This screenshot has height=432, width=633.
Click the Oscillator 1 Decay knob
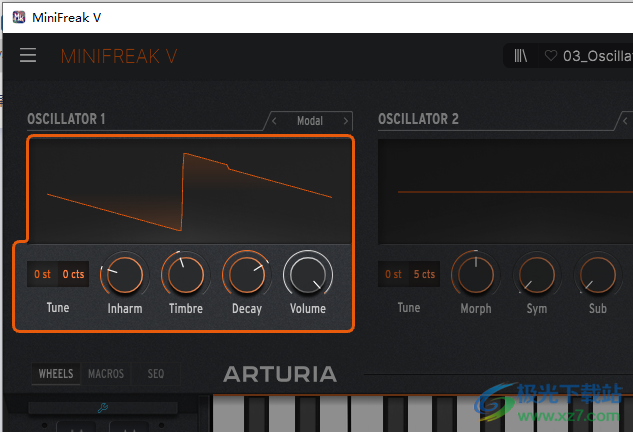[x=247, y=275]
